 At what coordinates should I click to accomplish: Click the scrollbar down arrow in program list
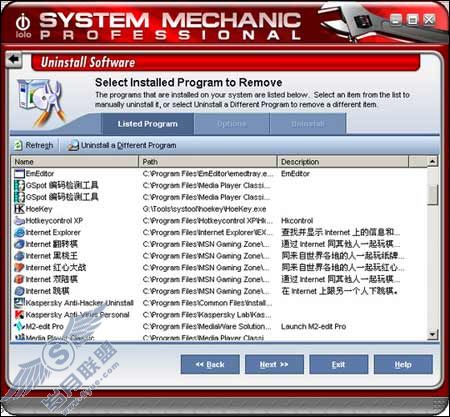point(432,334)
